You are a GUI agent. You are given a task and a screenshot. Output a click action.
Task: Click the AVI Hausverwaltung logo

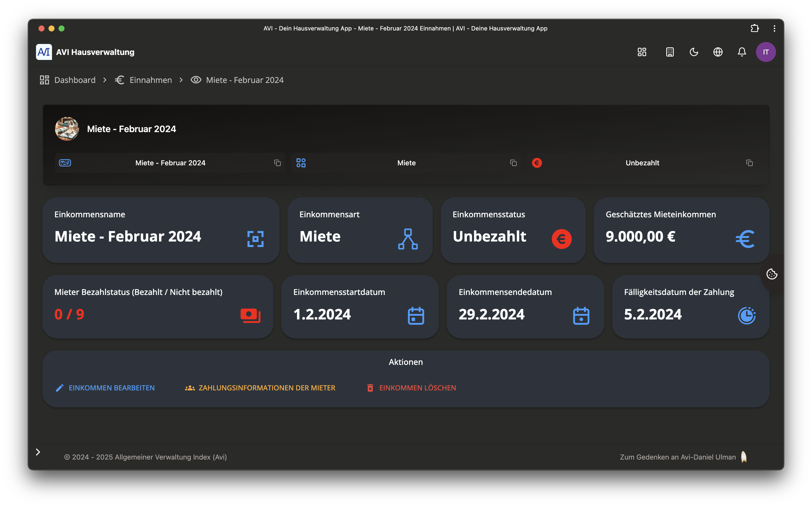coord(44,52)
